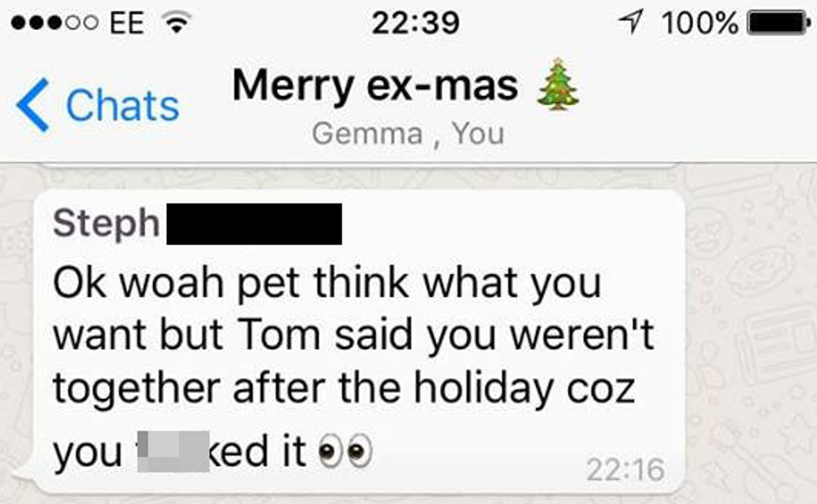Tap the Gemma, You participants subtitle
This screenshot has height=504, width=817.
click(x=408, y=133)
